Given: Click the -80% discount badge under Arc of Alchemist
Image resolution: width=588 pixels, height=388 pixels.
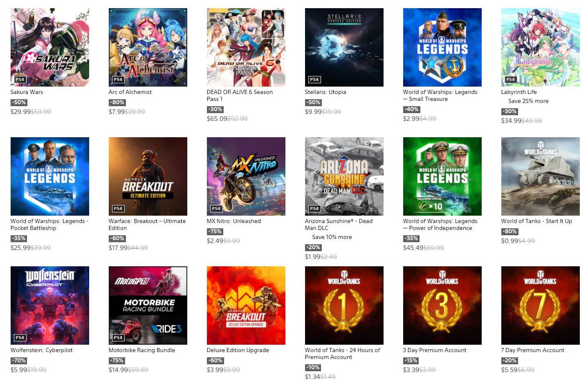Looking at the screenshot, I should 117,103.
